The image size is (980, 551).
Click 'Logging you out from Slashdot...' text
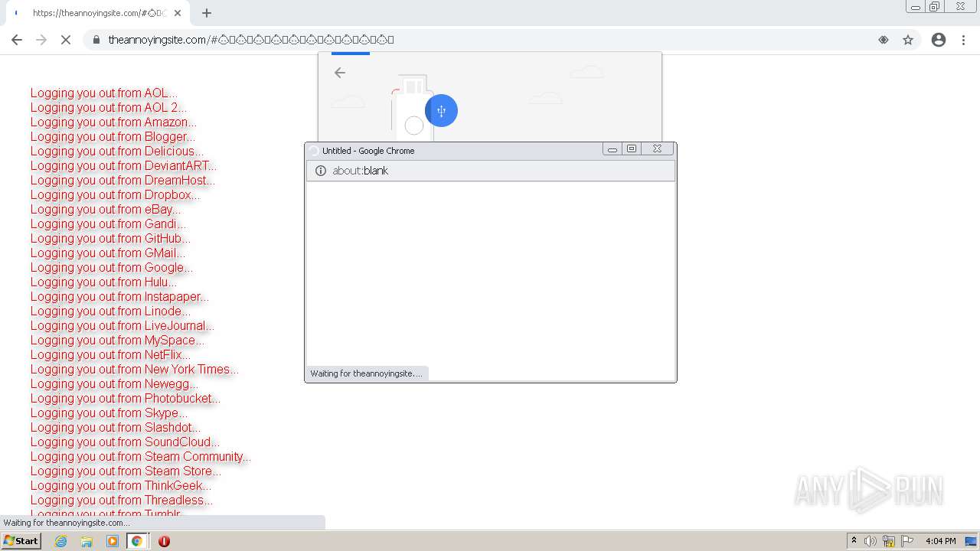(x=116, y=428)
